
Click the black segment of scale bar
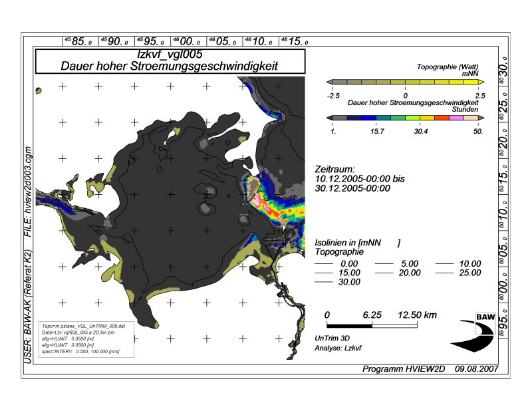(350, 326)
